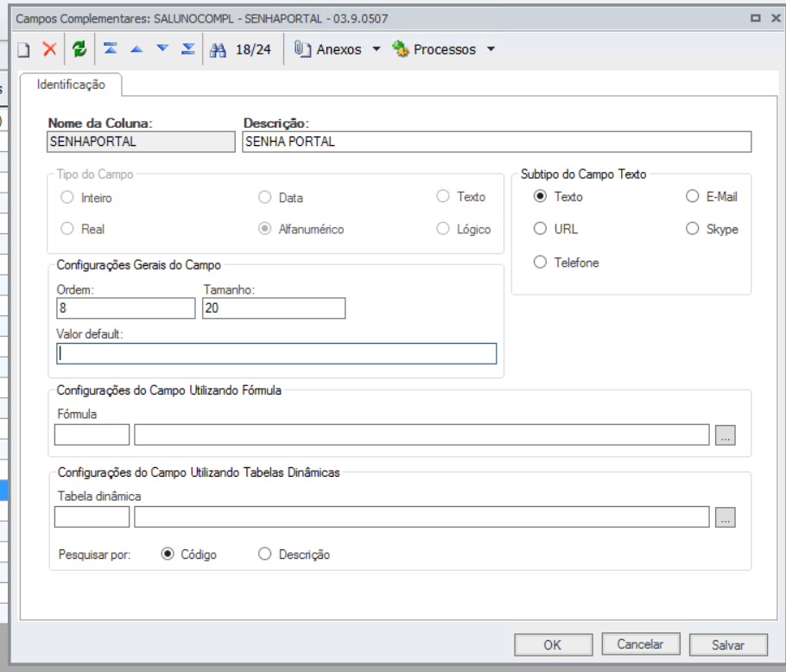Image resolution: width=786 pixels, height=672 pixels.
Task: Select Texto radio in Tipo do Campo
Action: click(x=442, y=196)
